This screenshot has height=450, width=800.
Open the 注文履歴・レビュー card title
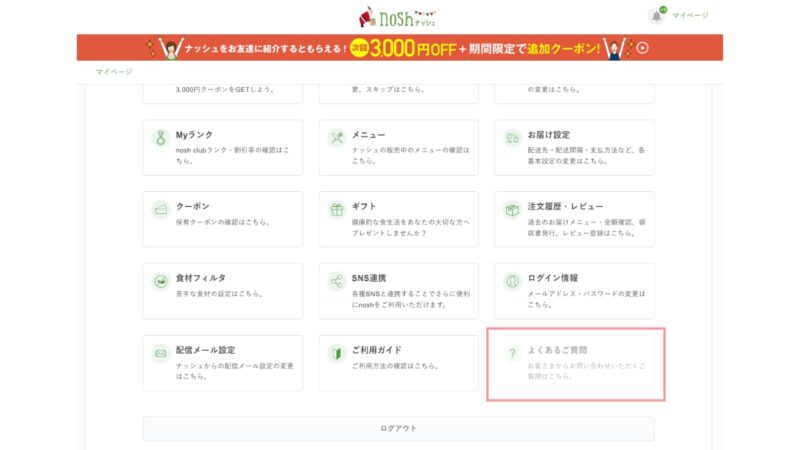pos(565,206)
